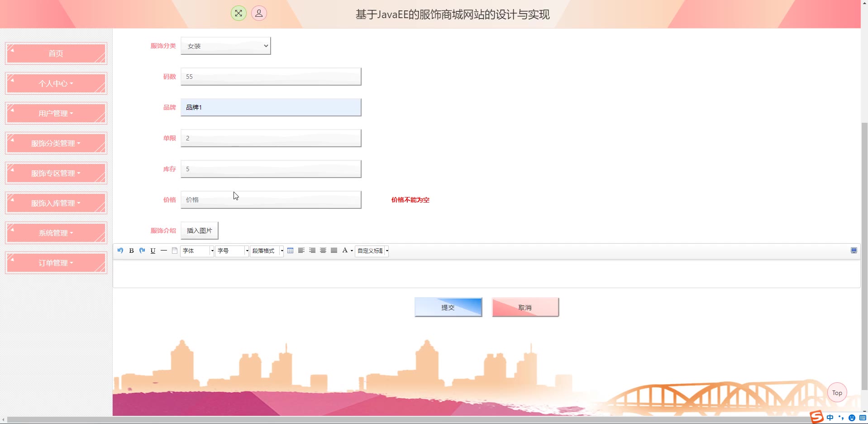Insert a table using the table icon
Screen dimensions: 868x424
click(x=291, y=251)
